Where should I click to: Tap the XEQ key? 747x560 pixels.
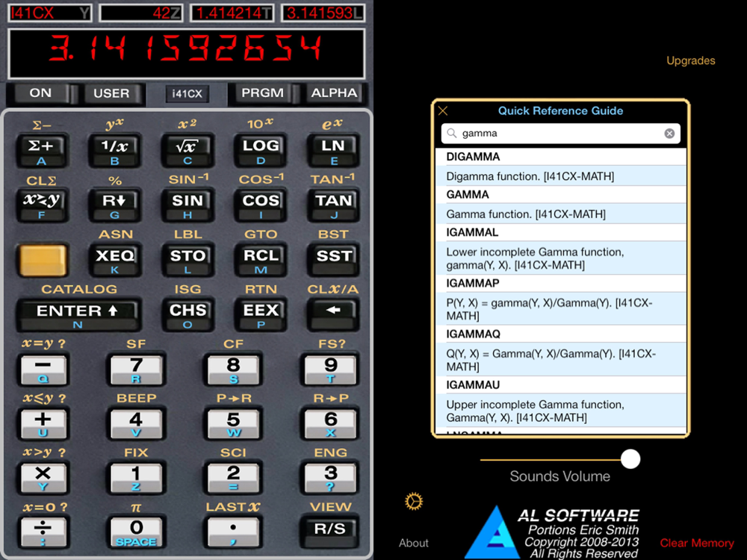115,260
